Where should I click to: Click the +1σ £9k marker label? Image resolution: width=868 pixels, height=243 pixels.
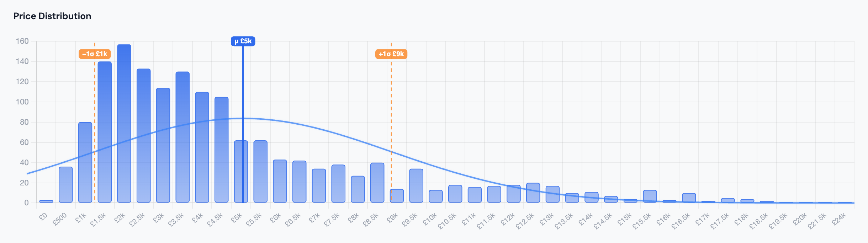click(391, 54)
